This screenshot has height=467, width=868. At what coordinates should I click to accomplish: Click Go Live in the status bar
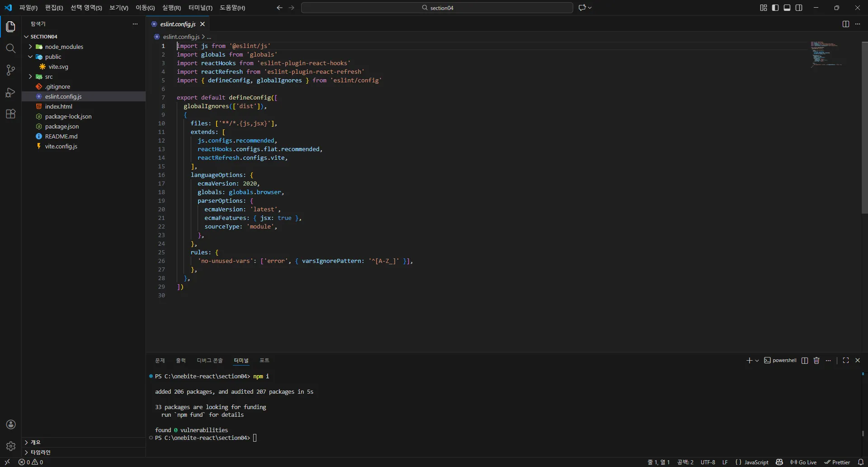[x=803, y=462]
